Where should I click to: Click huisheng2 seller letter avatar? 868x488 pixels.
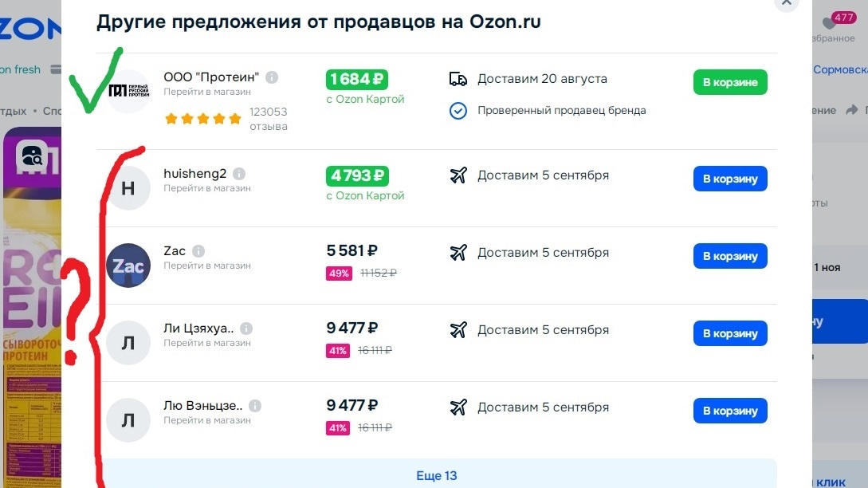pos(128,188)
